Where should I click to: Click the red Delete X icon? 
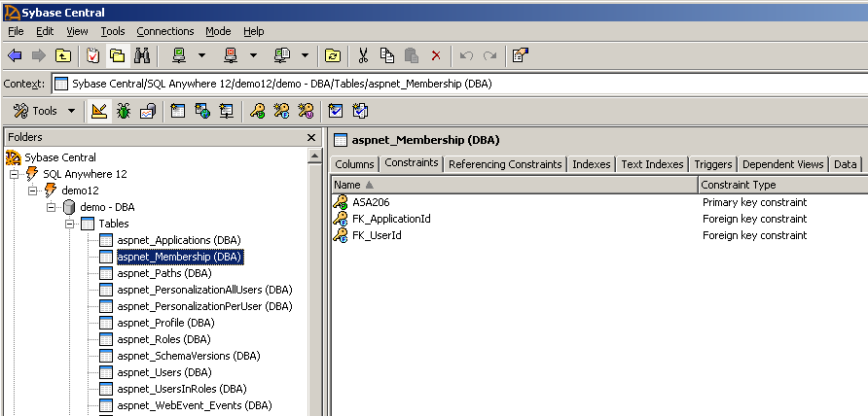pos(436,55)
